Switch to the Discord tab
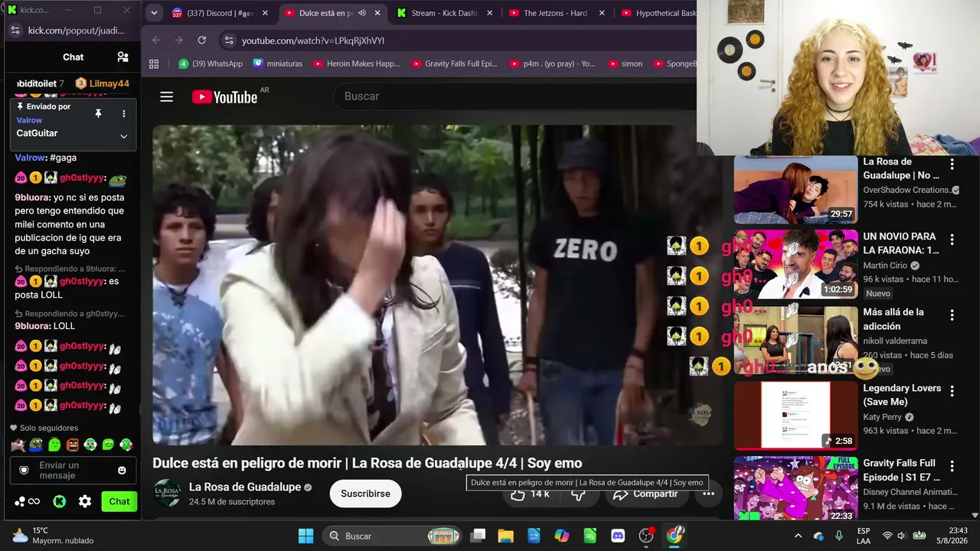 pyautogui.click(x=214, y=13)
